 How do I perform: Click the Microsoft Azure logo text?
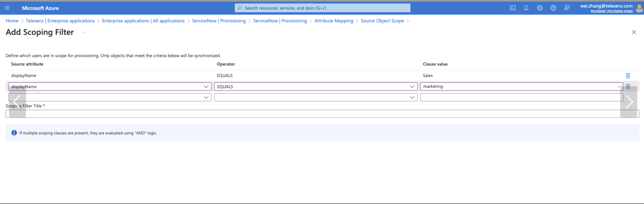pos(40,8)
